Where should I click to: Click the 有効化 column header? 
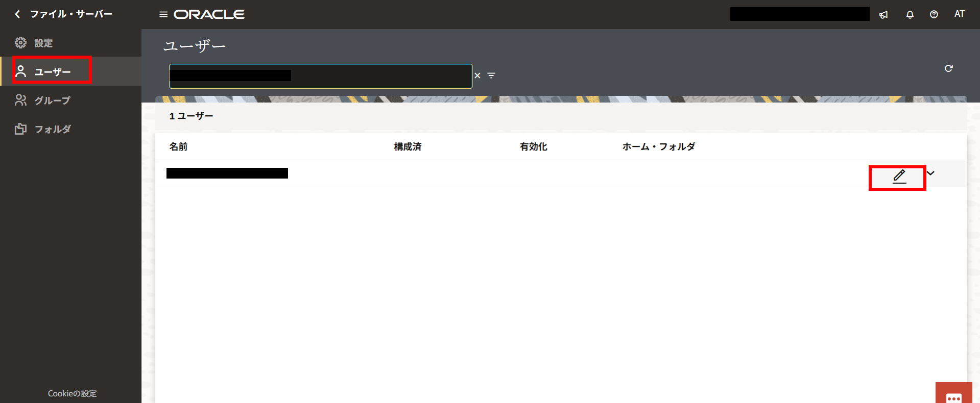coord(534,147)
